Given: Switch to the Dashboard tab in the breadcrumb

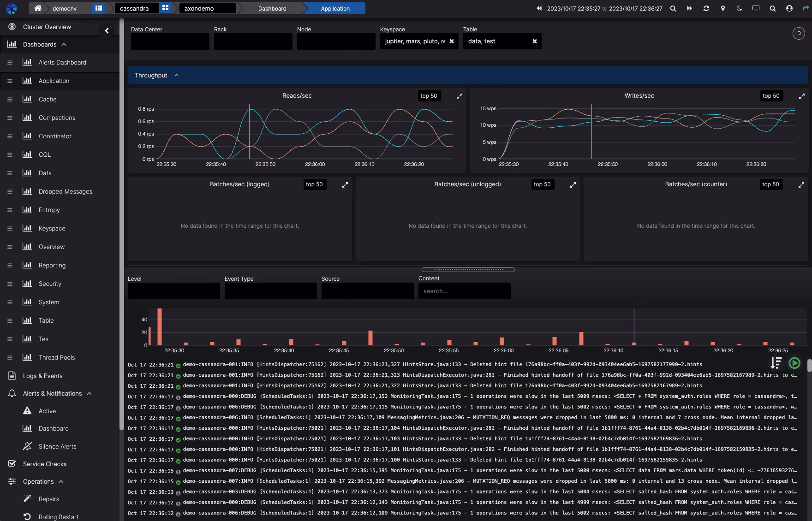Looking at the screenshot, I should coord(272,8).
